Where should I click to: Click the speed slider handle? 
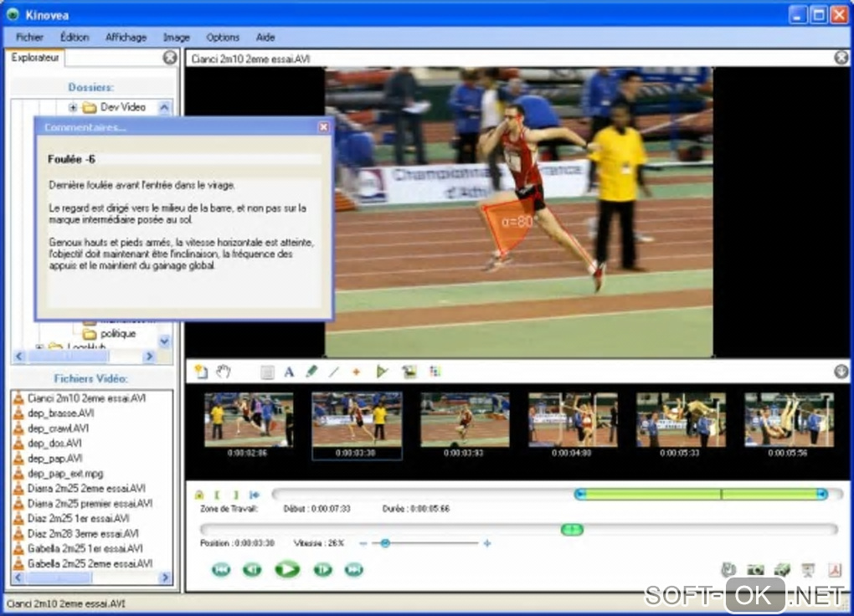pos(385,543)
